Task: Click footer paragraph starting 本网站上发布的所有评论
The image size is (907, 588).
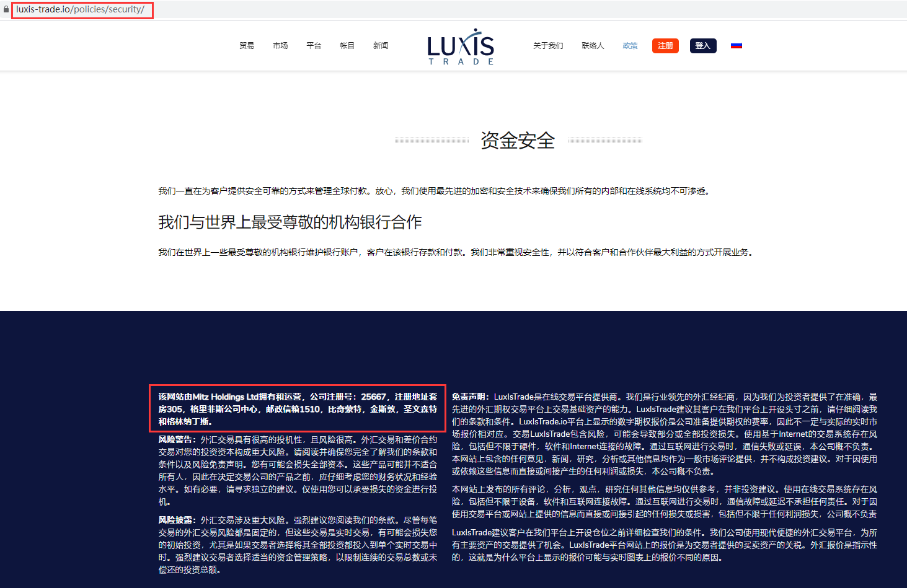Action: (665, 502)
